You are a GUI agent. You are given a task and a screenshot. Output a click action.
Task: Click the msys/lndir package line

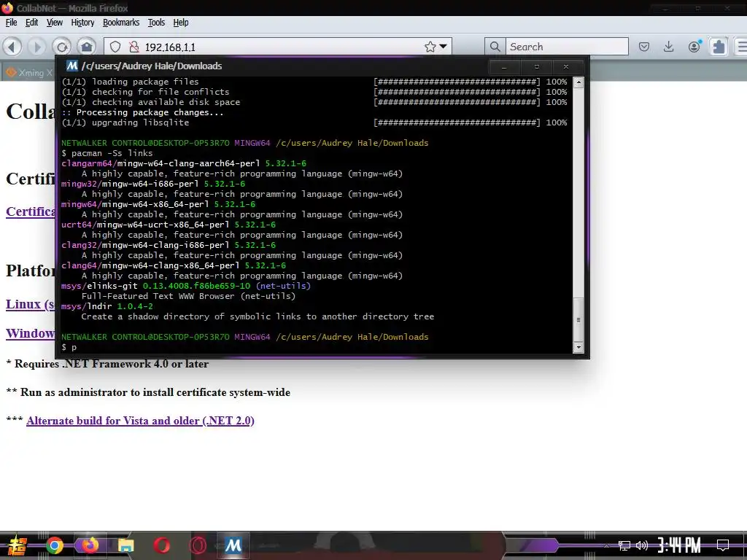pyautogui.click(x=107, y=306)
